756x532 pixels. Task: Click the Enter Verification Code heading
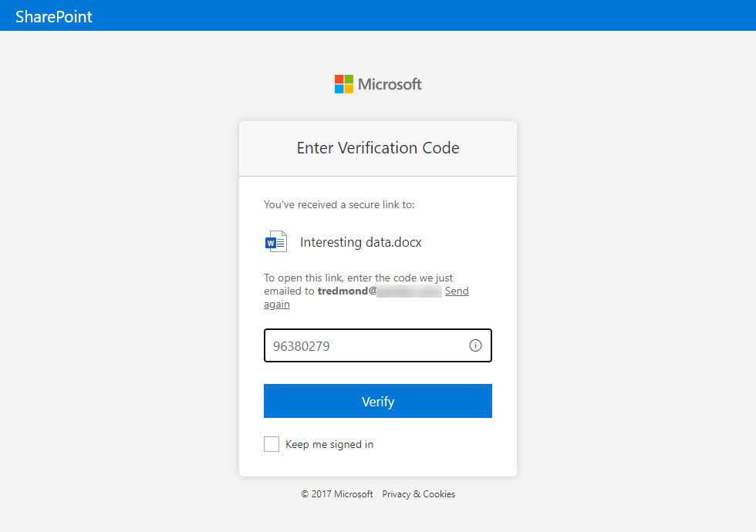click(378, 148)
